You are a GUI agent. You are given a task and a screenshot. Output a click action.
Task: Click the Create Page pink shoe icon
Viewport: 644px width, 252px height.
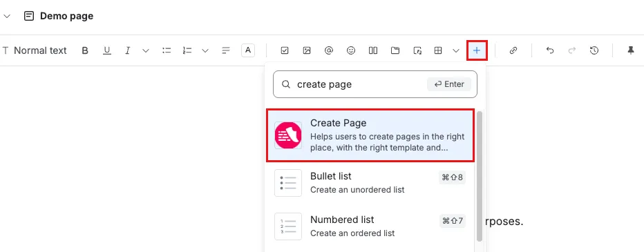[288, 135]
